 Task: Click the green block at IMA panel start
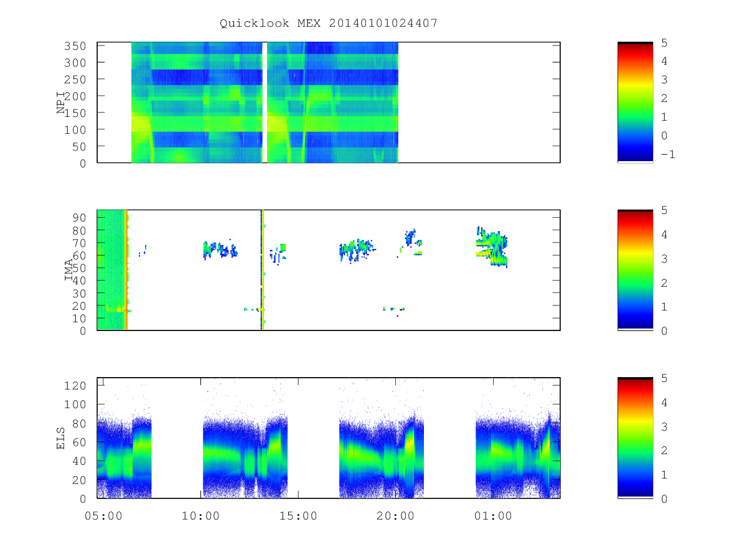(111, 270)
